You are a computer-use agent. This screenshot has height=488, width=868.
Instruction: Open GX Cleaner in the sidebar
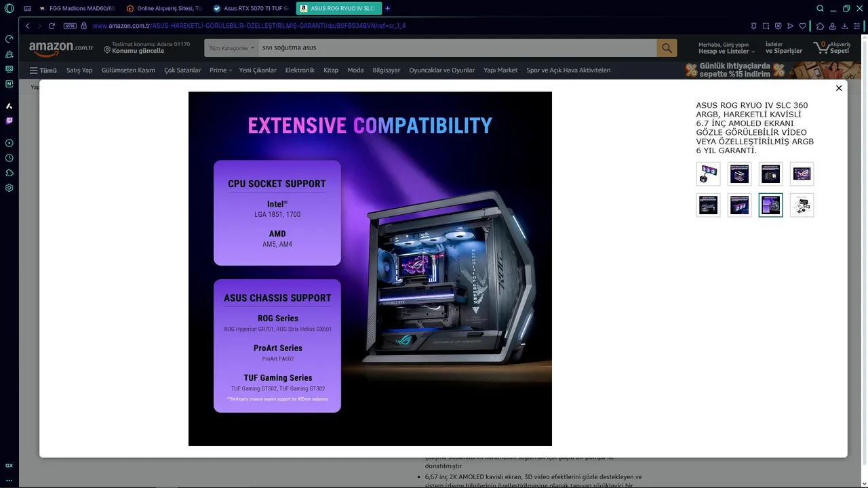(x=9, y=54)
